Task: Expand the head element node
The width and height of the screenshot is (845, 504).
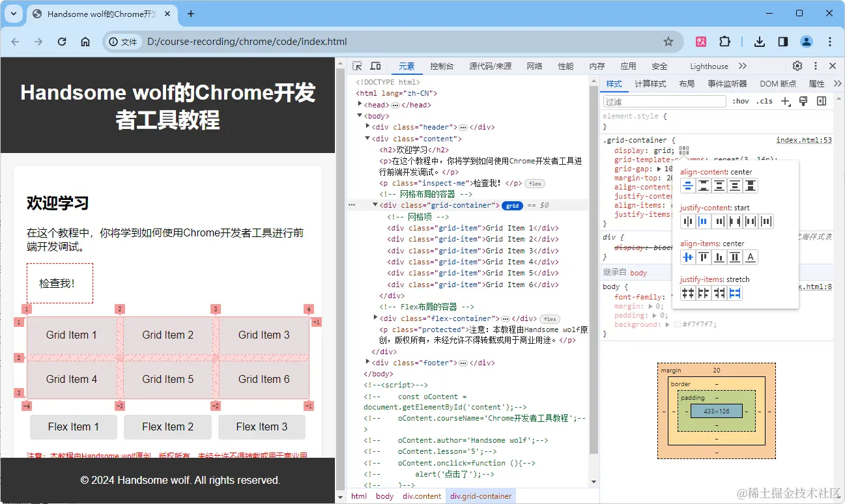Action: (360, 104)
